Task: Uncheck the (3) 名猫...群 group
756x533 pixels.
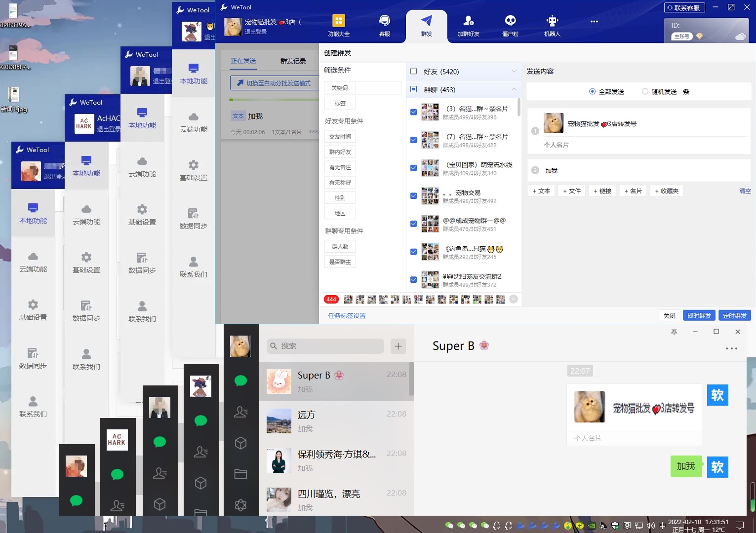Action: click(x=414, y=112)
